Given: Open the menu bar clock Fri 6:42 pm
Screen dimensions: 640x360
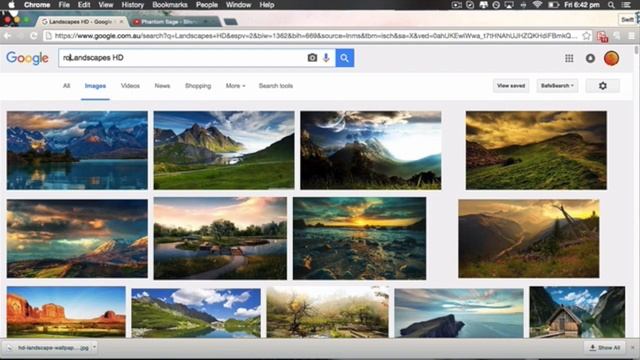Looking at the screenshot, I should pos(582,5).
